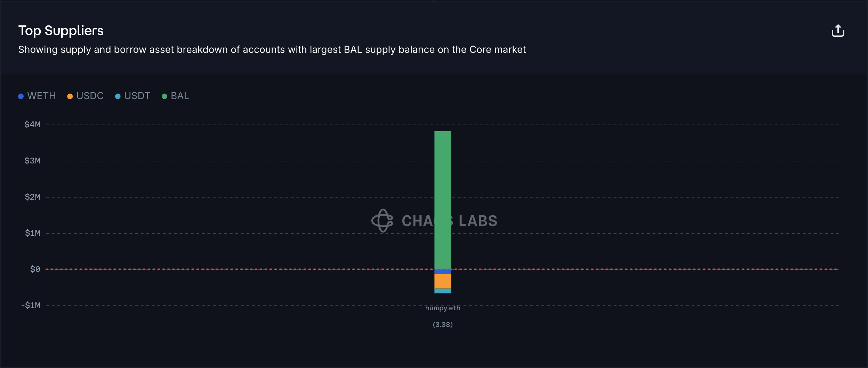
Task: Select the teal USDT borrow bar segment
Action: tap(443, 291)
